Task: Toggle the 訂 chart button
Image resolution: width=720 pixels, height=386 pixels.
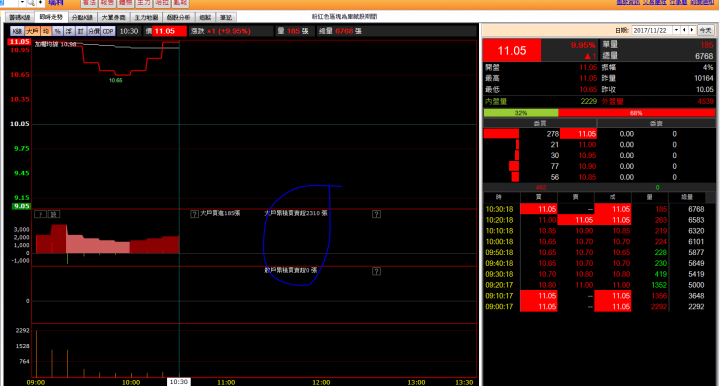Action: pyautogui.click(x=80, y=31)
